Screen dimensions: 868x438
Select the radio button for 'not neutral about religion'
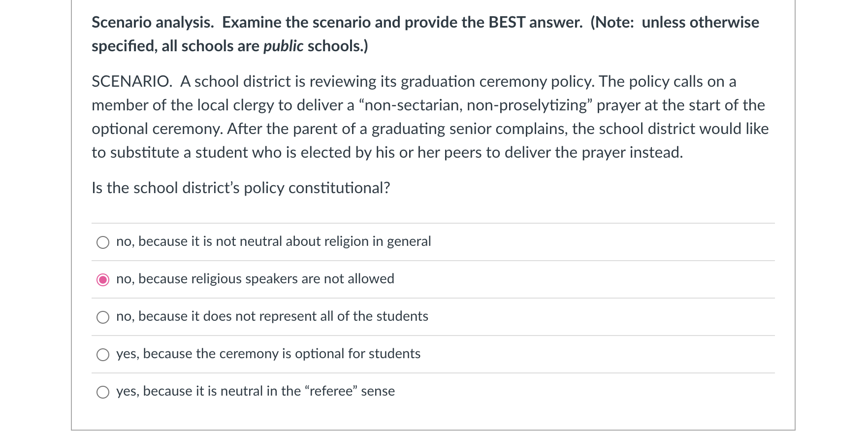point(103,242)
